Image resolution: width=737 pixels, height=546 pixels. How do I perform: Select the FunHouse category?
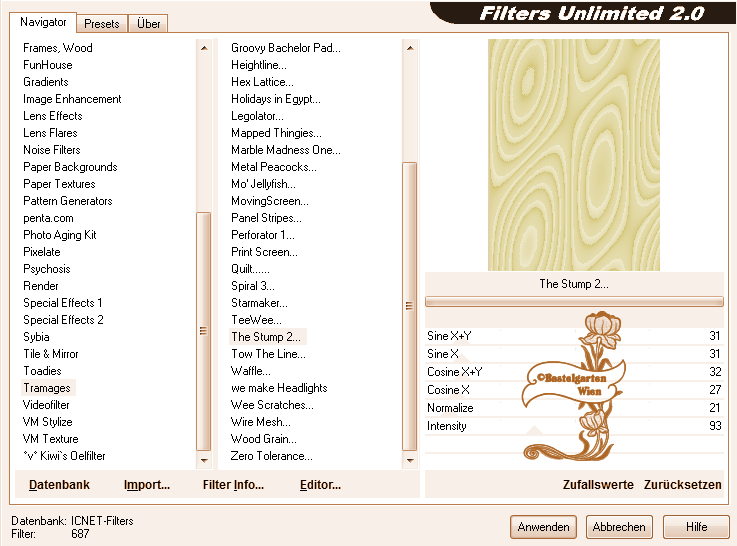pyautogui.click(x=47, y=65)
